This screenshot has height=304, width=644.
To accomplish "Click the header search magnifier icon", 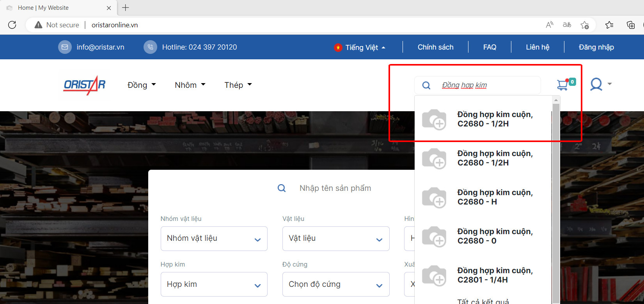I will (x=426, y=85).
